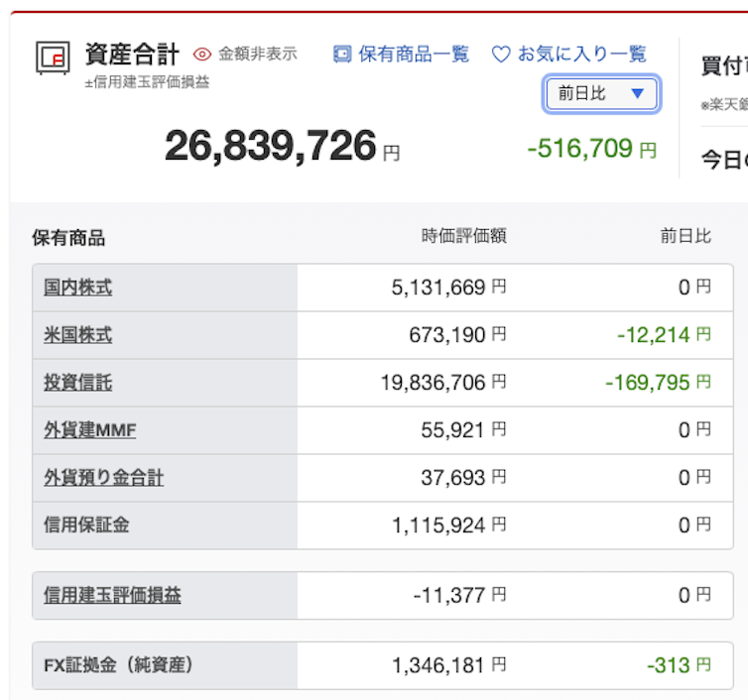748x700 pixels.
Task: Click the safe icon beside 資産合計
Action: pyautogui.click(x=53, y=58)
